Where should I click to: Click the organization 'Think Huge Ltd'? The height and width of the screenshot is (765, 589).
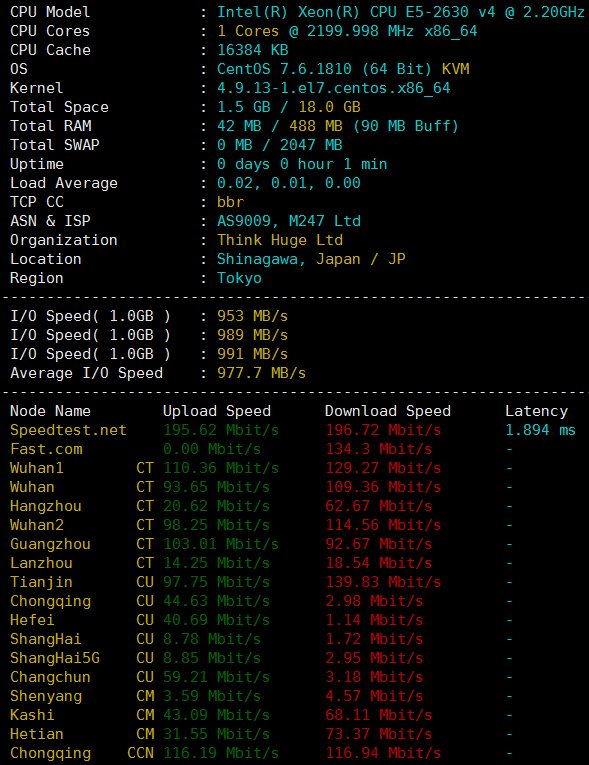coord(280,241)
